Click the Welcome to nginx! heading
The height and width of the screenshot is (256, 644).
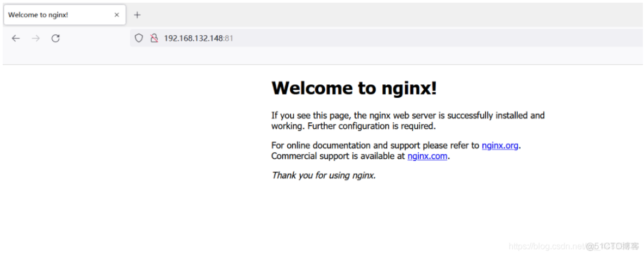[354, 88]
